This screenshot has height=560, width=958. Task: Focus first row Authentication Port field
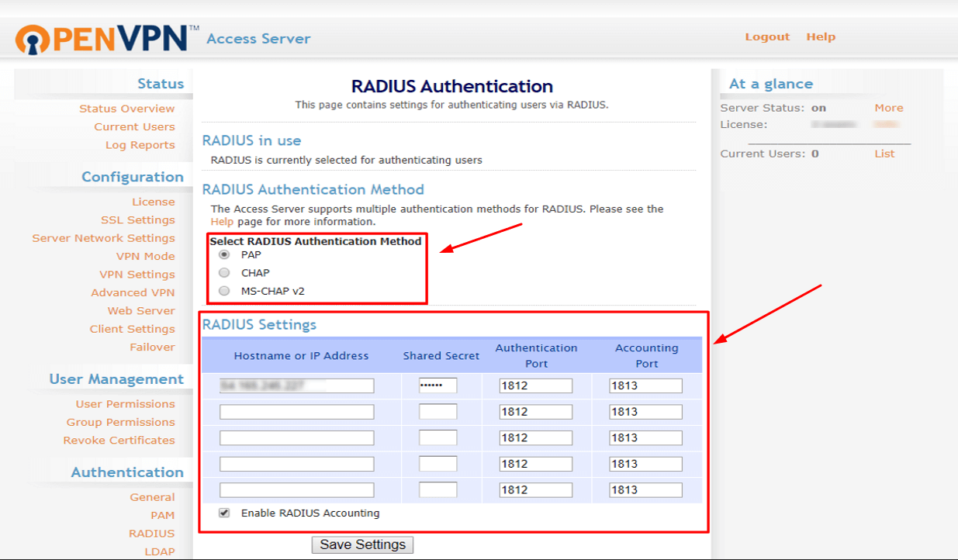(x=535, y=385)
